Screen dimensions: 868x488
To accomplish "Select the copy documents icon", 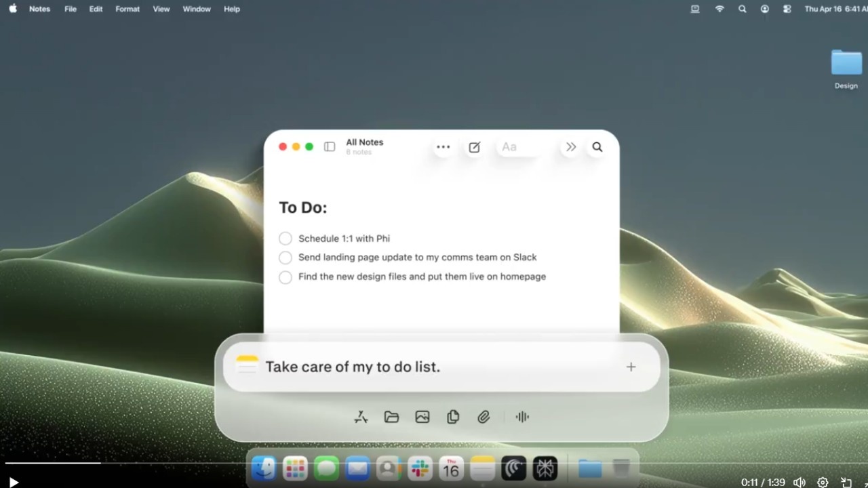I will [453, 418].
